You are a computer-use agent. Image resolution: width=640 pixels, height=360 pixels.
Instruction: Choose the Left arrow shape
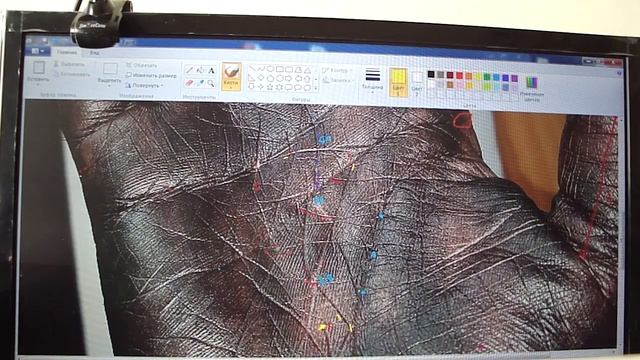point(298,78)
